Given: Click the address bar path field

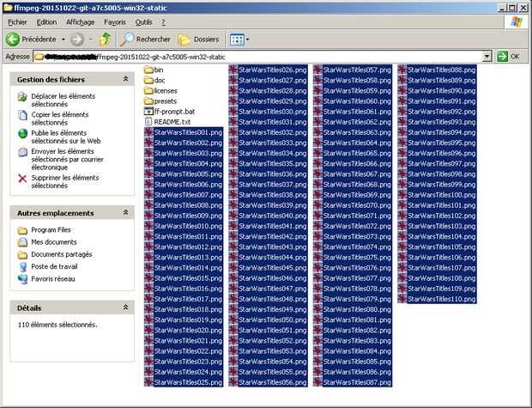Looking at the screenshot, I should point(258,57).
